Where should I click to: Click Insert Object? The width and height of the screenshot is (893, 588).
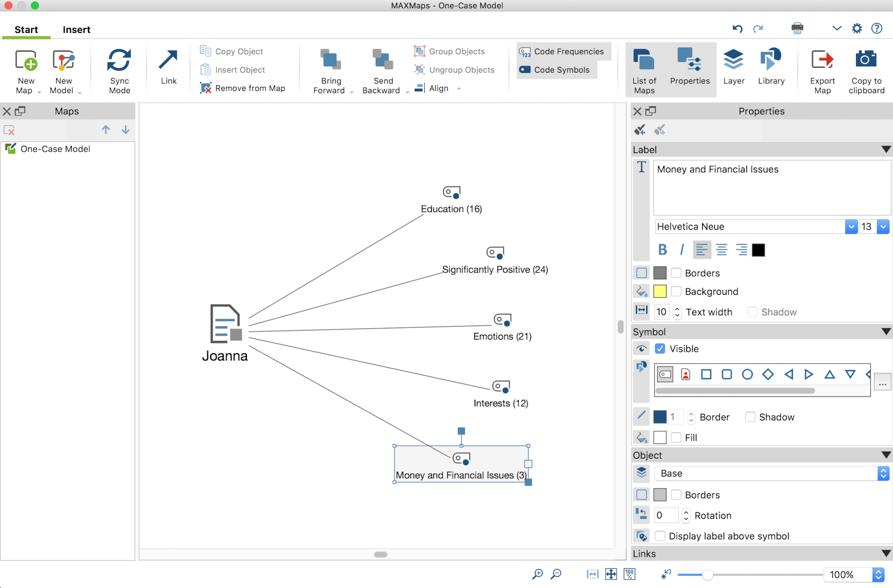click(232, 70)
